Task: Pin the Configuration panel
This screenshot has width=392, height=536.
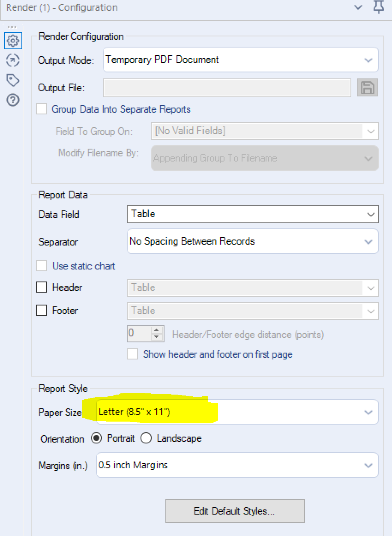Action: coord(378,7)
